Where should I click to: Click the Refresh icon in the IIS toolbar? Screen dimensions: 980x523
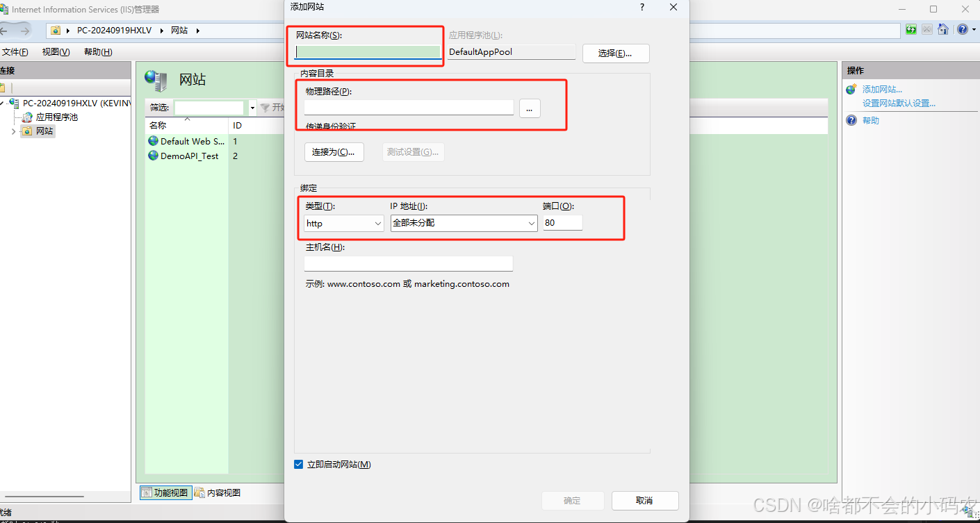coord(911,29)
